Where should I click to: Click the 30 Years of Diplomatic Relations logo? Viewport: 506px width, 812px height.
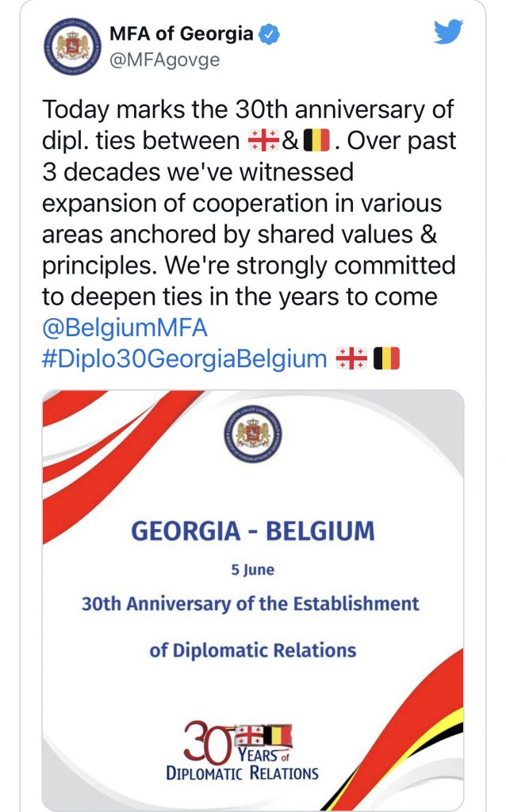(x=242, y=751)
